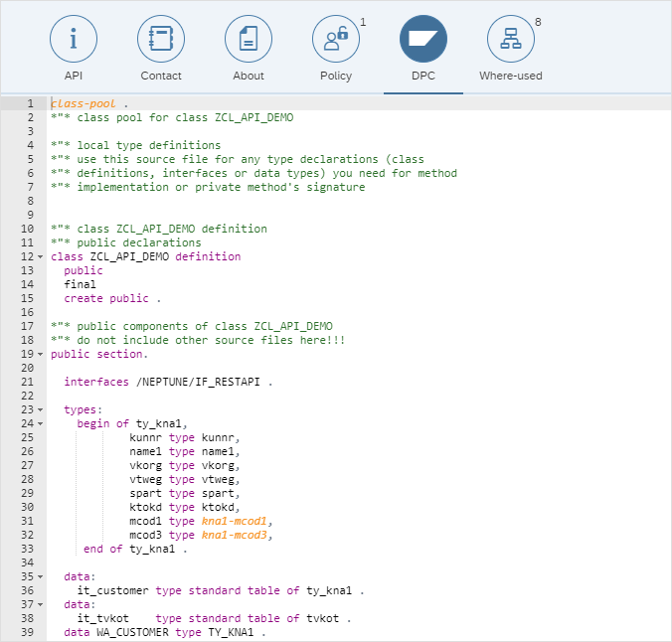Image resolution: width=672 pixels, height=642 pixels.
Task: Click 'it_customer' variable declaration
Action: point(112,590)
